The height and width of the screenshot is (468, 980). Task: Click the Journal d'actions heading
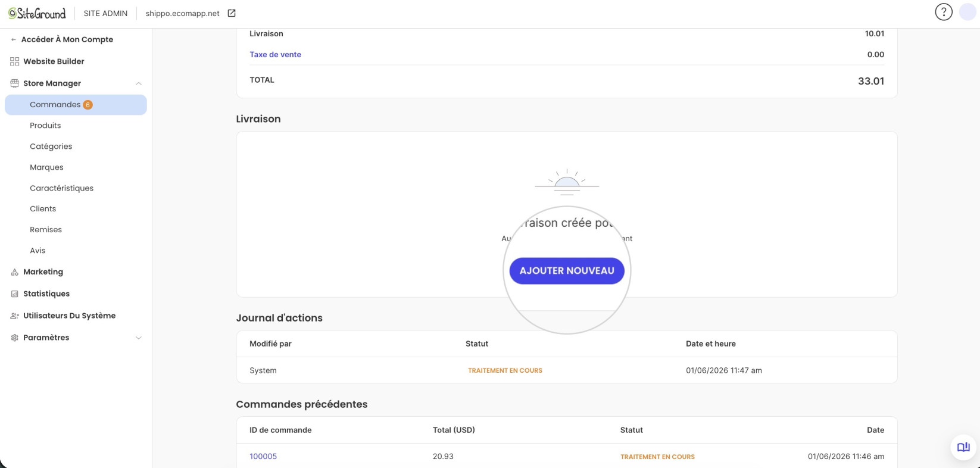279,318
